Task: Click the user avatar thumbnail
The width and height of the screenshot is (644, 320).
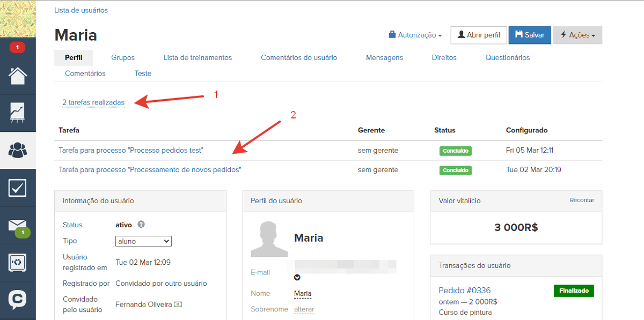Action: (269, 239)
